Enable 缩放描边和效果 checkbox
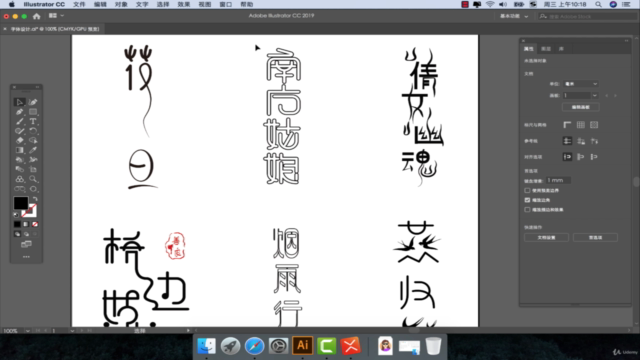The height and width of the screenshot is (360, 640). pos(527,210)
